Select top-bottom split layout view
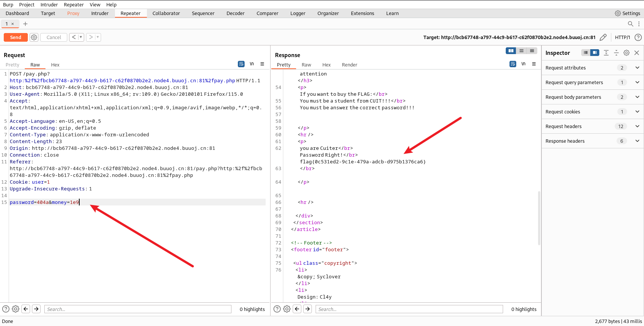This screenshot has height=326, width=644. coord(522,51)
